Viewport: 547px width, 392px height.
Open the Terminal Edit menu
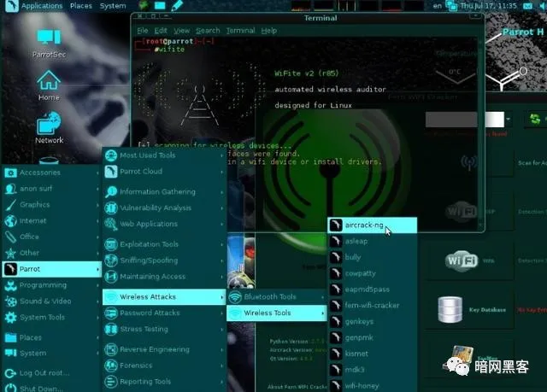tap(161, 31)
